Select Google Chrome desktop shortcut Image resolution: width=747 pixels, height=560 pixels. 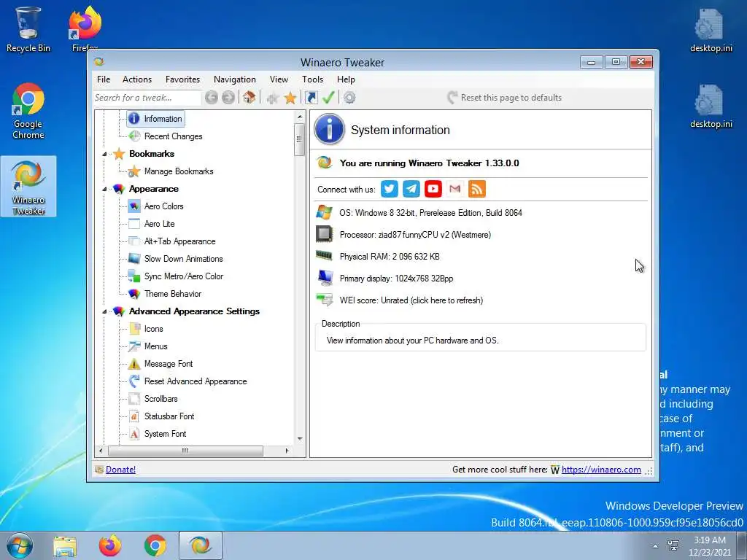[x=28, y=111]
